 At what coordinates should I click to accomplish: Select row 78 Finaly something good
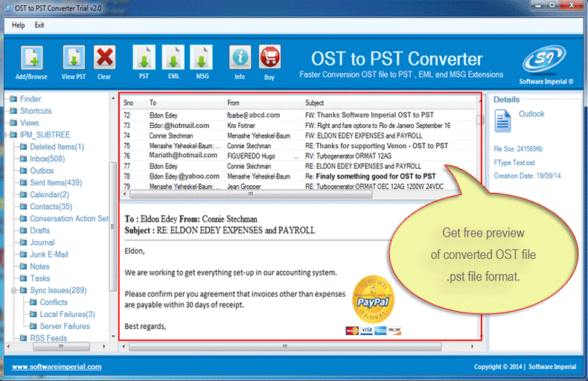tap(299, 176)
